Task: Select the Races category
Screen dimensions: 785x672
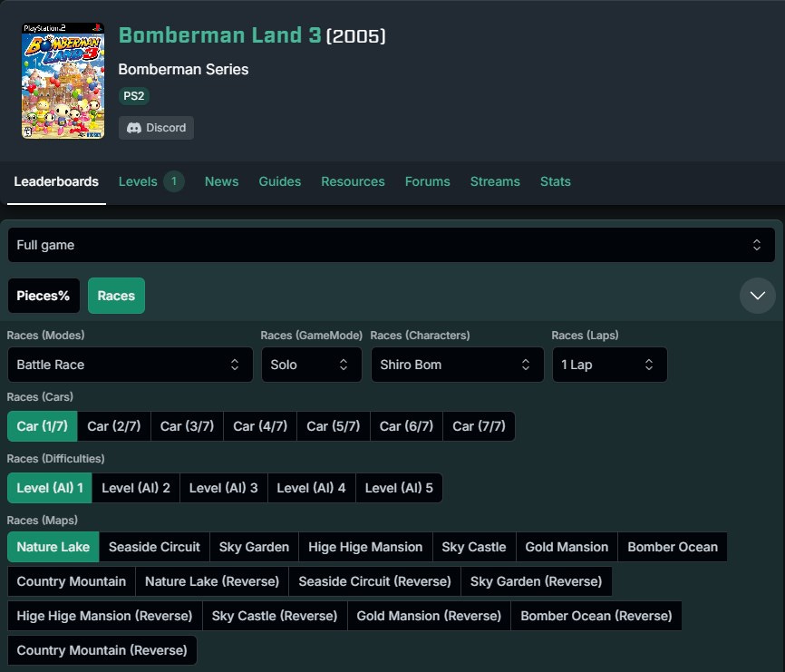Action: (116, 296)
